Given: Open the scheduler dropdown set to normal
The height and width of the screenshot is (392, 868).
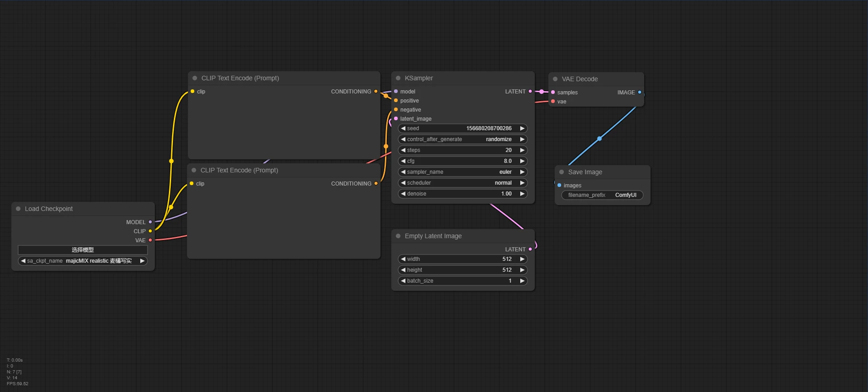Looking at the screenshot, I should (x=462, y=183).
